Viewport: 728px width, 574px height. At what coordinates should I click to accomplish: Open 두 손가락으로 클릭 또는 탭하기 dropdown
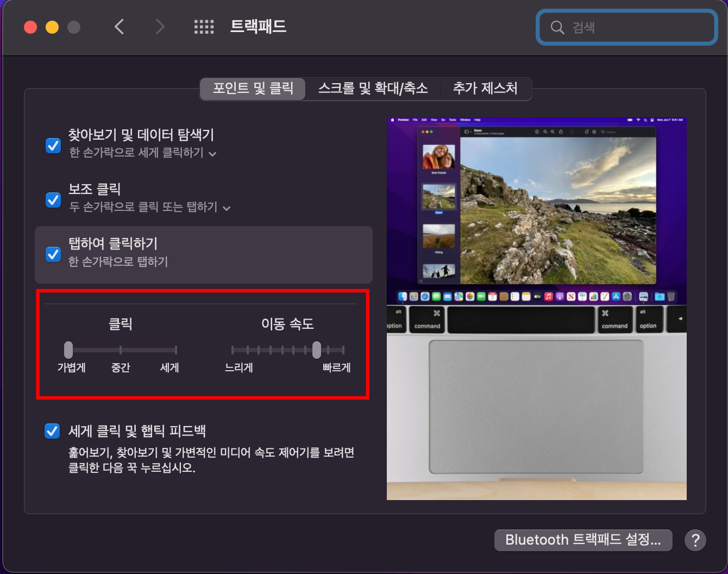click(x=150, y=207)
